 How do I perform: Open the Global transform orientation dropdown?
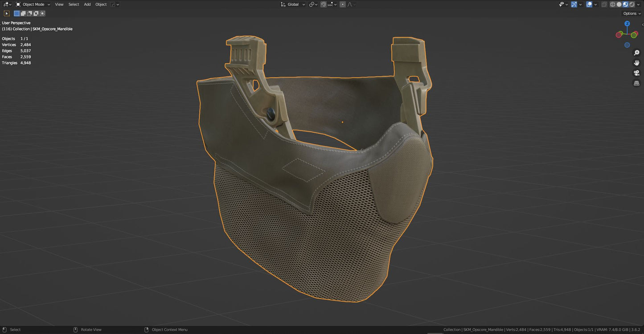click(293, 4)
